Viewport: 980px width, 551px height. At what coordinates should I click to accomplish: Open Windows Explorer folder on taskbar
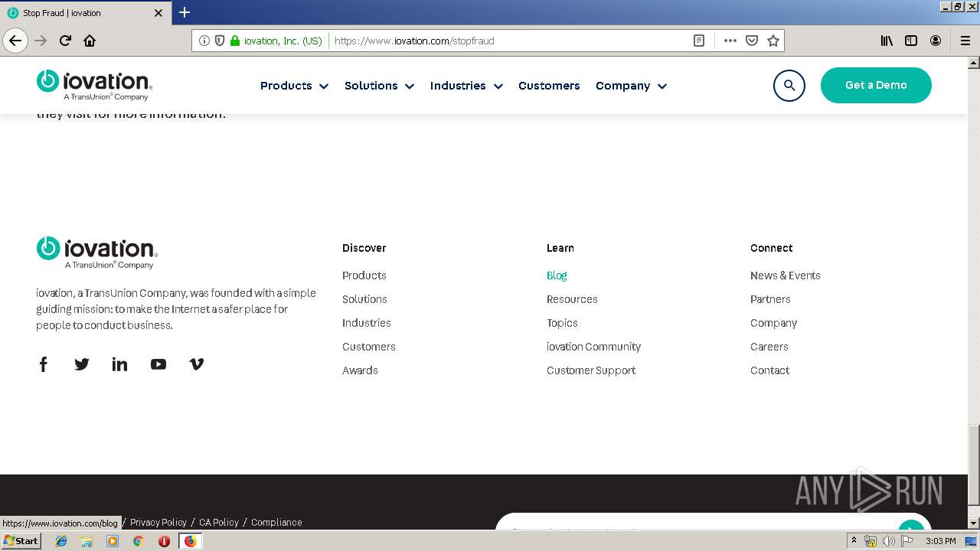(87, 541)
